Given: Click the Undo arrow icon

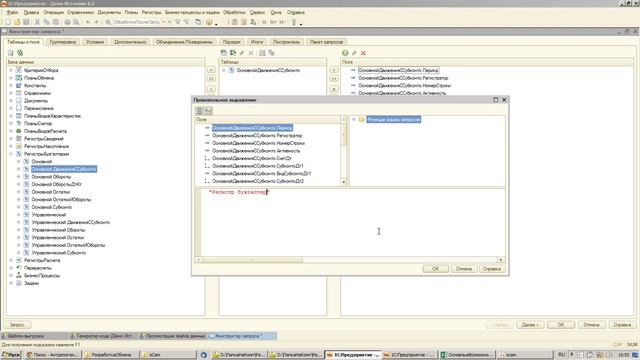Looking at the screenshot, I should pyautogui.click(x=87, y=22).
